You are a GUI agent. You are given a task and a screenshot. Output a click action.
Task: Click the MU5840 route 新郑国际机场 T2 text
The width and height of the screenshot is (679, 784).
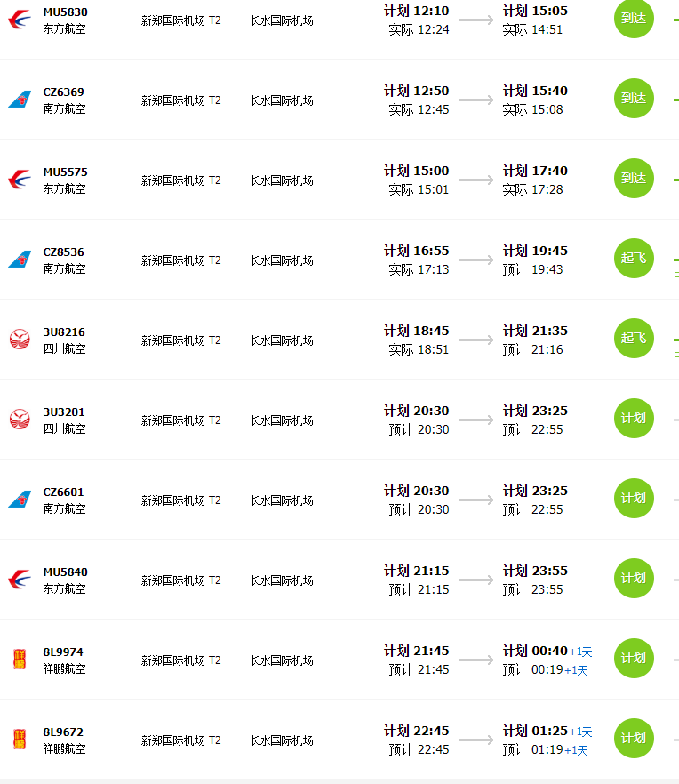pos(180,580)
